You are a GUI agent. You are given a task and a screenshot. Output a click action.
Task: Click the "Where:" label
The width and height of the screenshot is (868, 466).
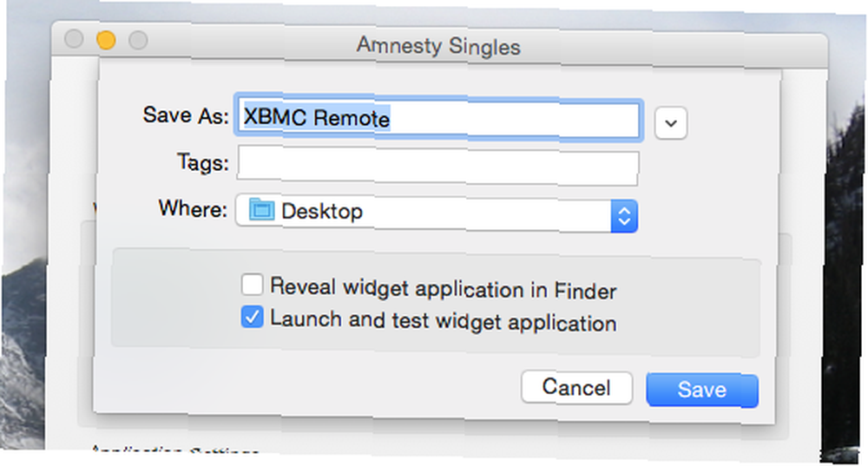point(193,208)
